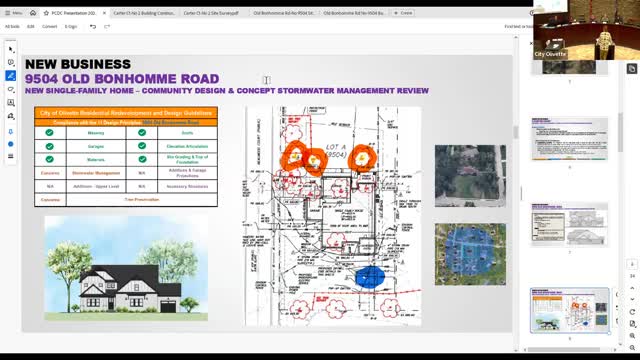
Task: Open page 7 thumbnail with elevations
Action: (569, 224)
